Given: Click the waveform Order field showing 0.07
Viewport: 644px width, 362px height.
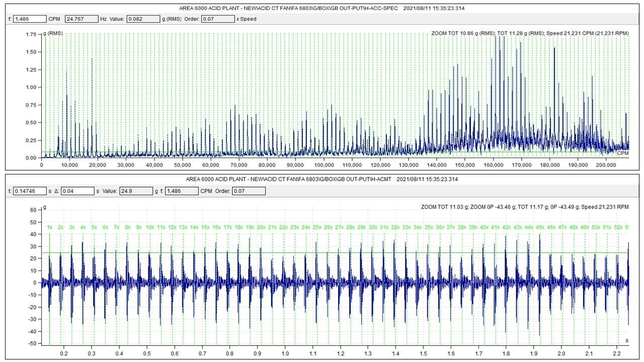Looking at the screenshot, I should tap(249, 191).
